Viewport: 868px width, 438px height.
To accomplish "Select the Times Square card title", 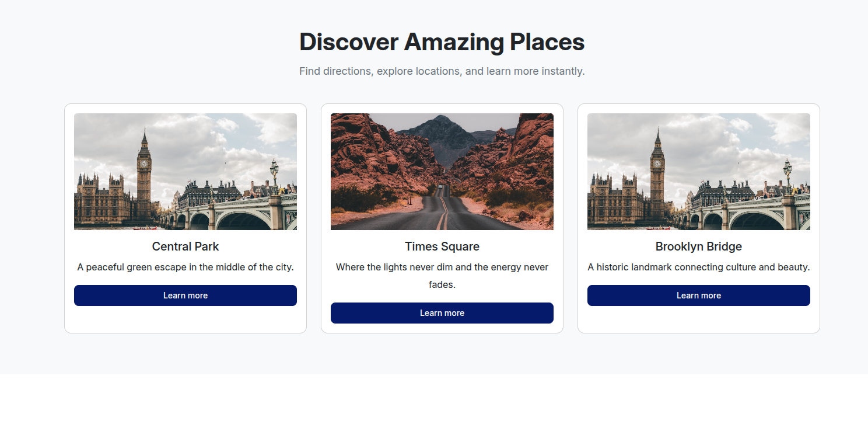I will pyautogui.click(x=442, y=246).
